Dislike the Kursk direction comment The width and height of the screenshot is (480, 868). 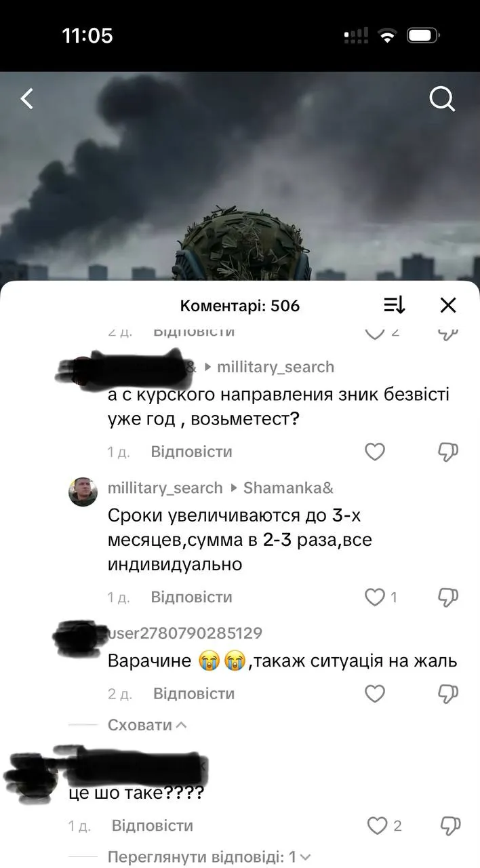pos(448,452)
